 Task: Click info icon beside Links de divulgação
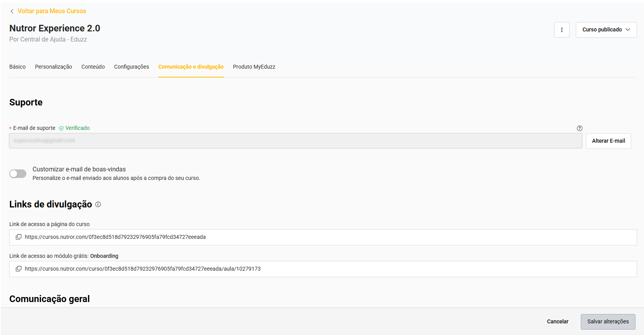(98, 204)
